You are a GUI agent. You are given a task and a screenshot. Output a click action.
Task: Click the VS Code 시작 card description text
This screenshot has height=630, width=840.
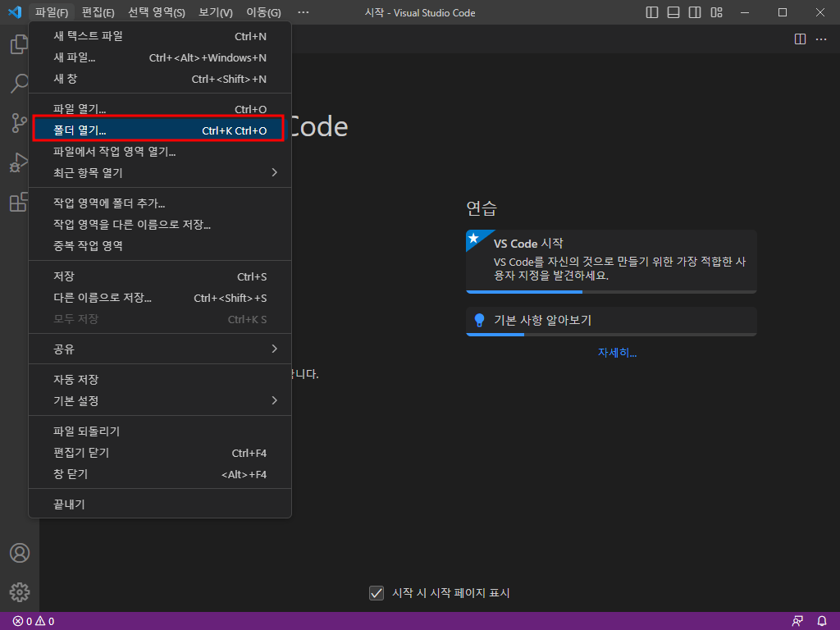(x=619, y=268)
